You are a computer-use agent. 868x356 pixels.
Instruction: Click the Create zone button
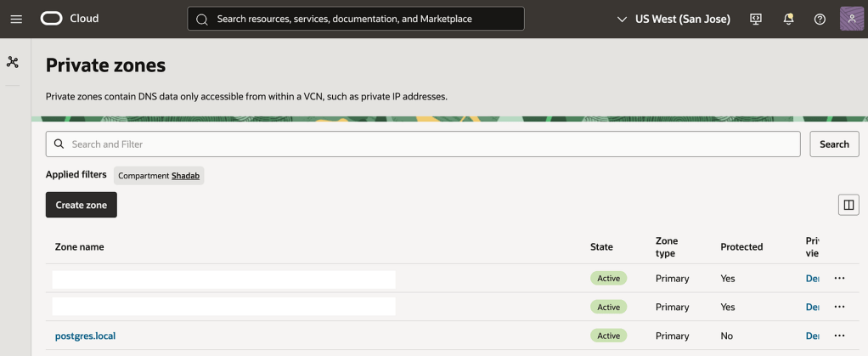82,205
